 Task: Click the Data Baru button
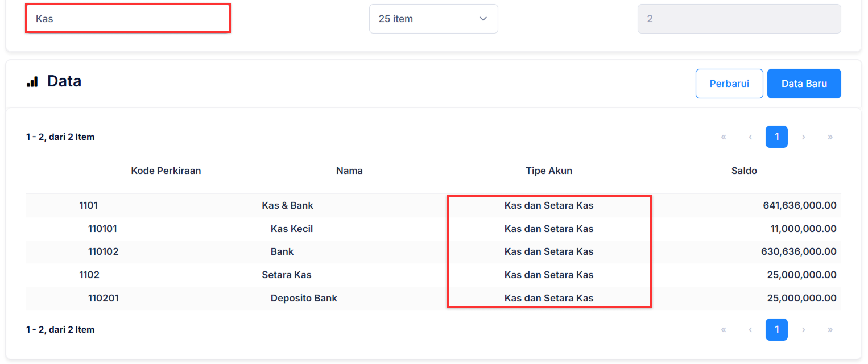tap(804, 83)
